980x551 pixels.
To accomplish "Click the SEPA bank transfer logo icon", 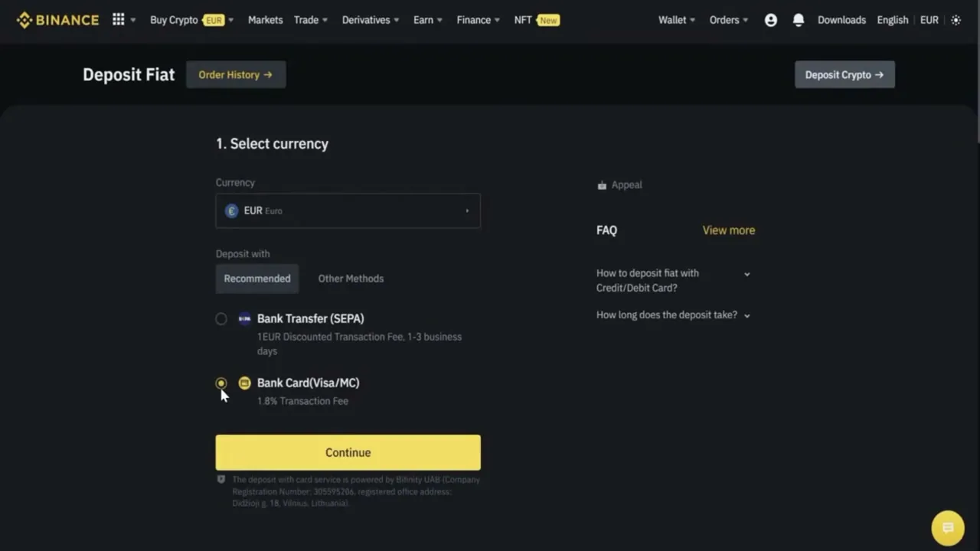I will (244, 318).
